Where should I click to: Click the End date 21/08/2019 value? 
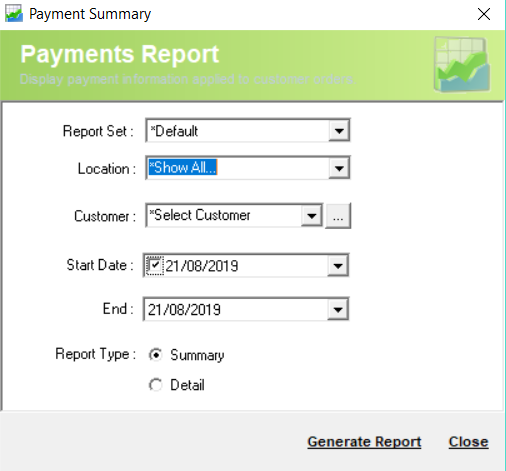click(184, 310)
